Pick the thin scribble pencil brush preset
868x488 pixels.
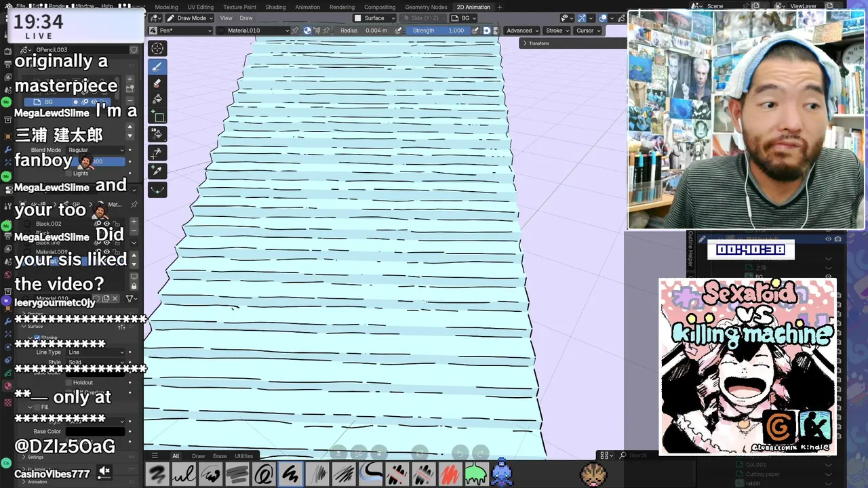210,474
